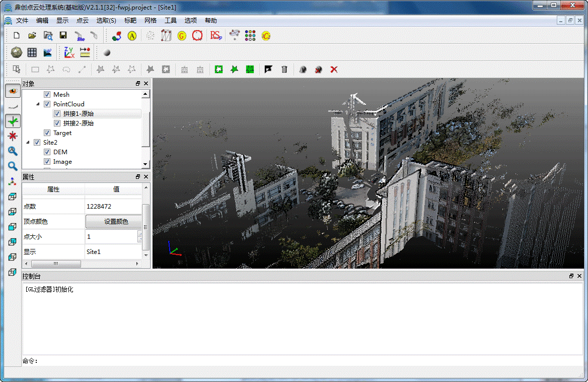Uncheck the DEM layer checkbox
The width and height of the screenshot is (588, 382).
coord(47,152)
